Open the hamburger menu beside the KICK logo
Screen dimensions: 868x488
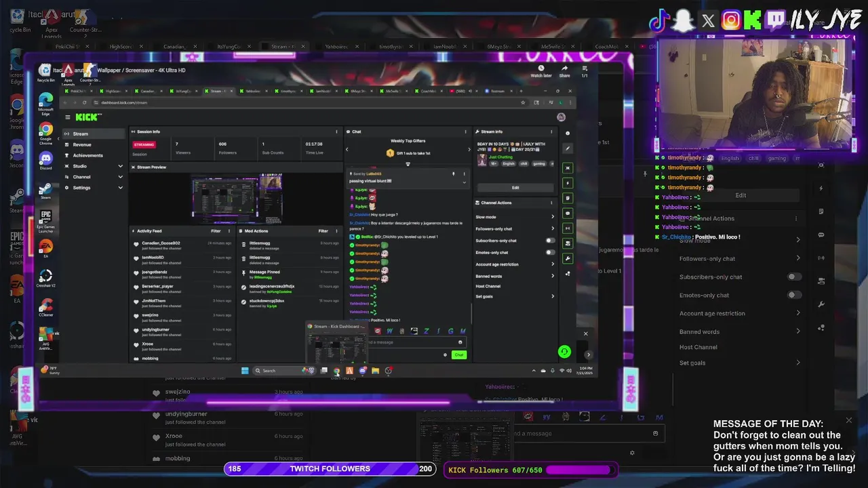click(x=67, y=117)
